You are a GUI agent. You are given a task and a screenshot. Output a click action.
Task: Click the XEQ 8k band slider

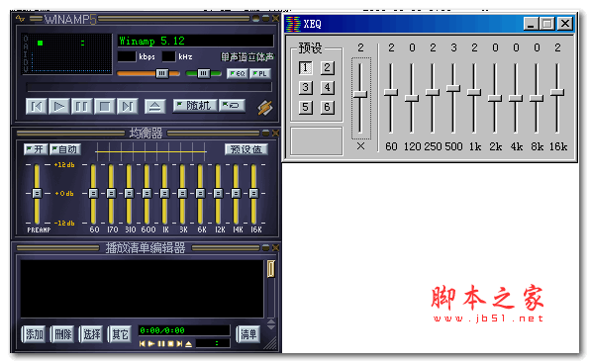point(537,98)
